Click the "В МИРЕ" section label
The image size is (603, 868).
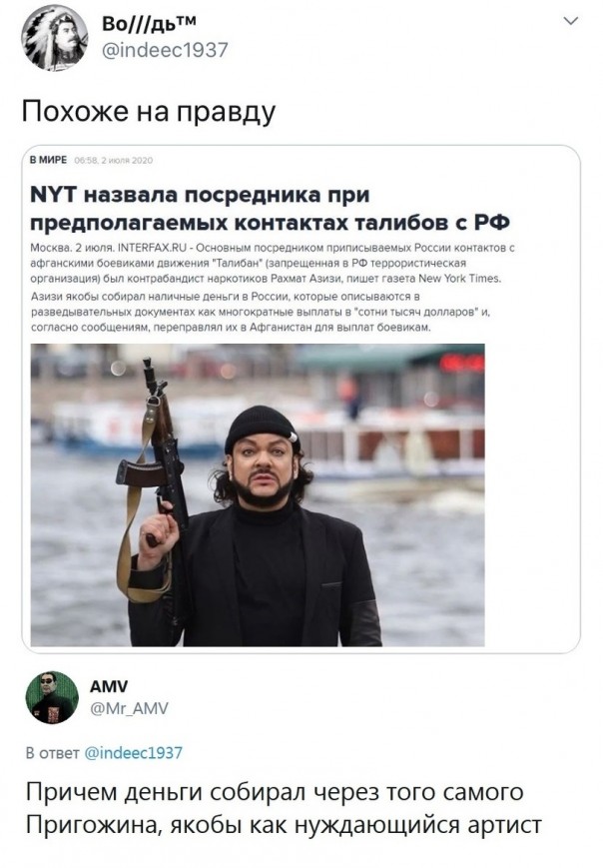point(48,160)
